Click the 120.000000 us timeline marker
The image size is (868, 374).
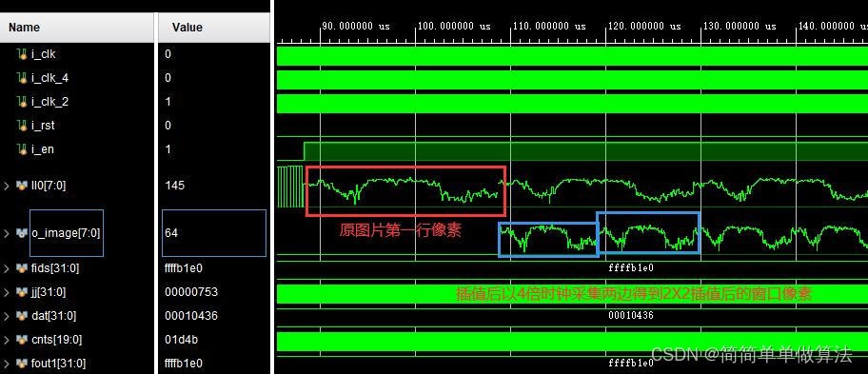643,26
